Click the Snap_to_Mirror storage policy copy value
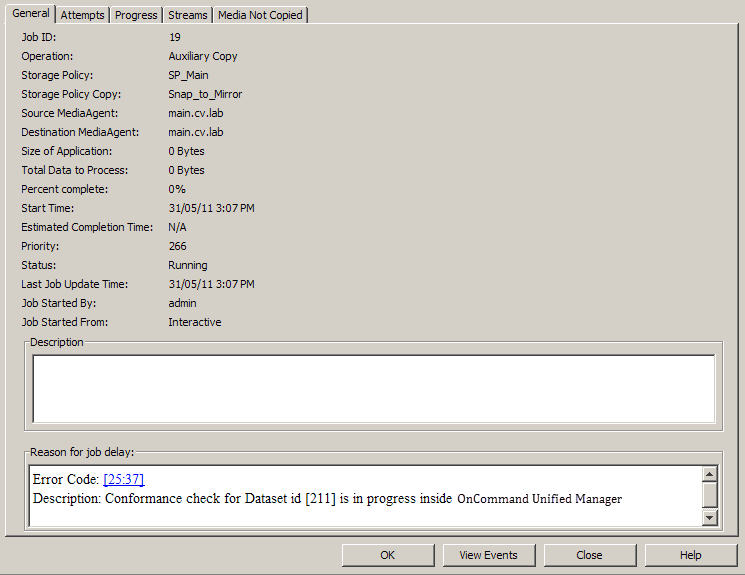The image size is (745, 575). pos(205,94)
